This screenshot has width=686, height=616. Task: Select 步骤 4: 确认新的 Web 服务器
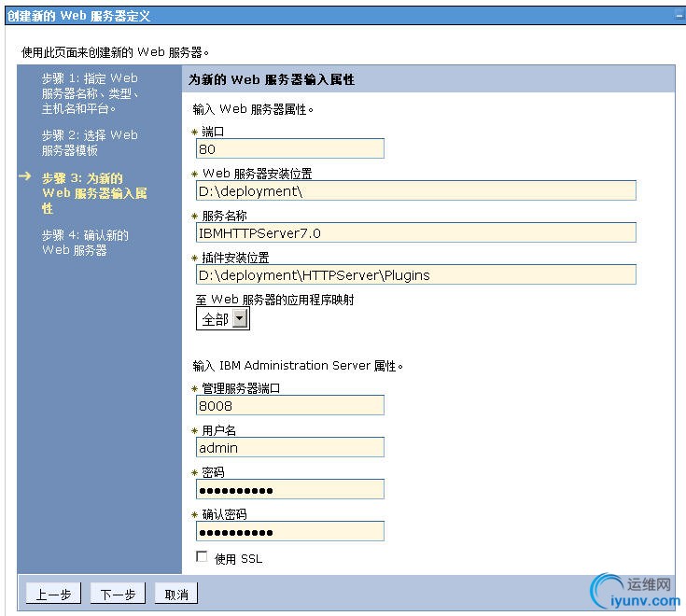pos(85,243)
